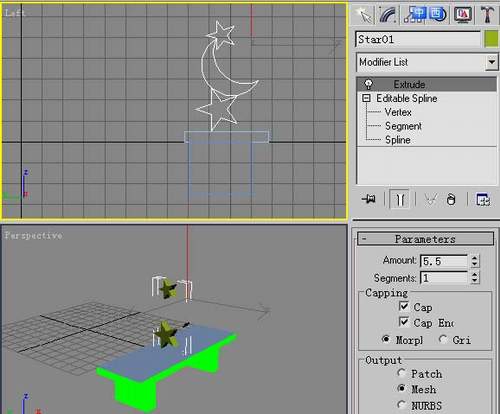Screen dimensions: 500x414
Task: Select the Extrude modifier in stack
Action: (427, 84)
